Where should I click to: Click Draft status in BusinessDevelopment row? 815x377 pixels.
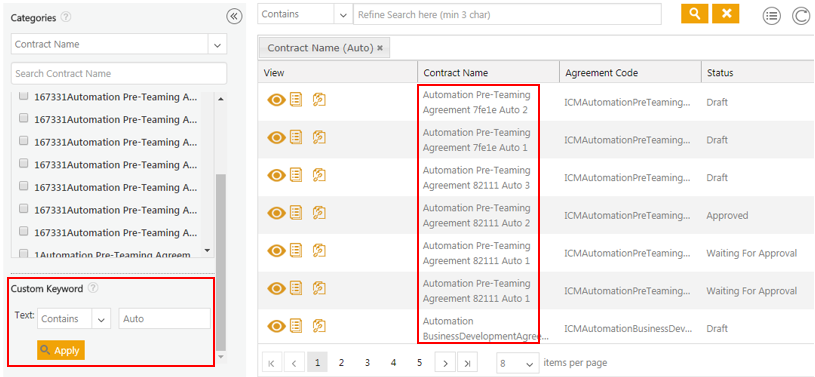tap(717, 329)
